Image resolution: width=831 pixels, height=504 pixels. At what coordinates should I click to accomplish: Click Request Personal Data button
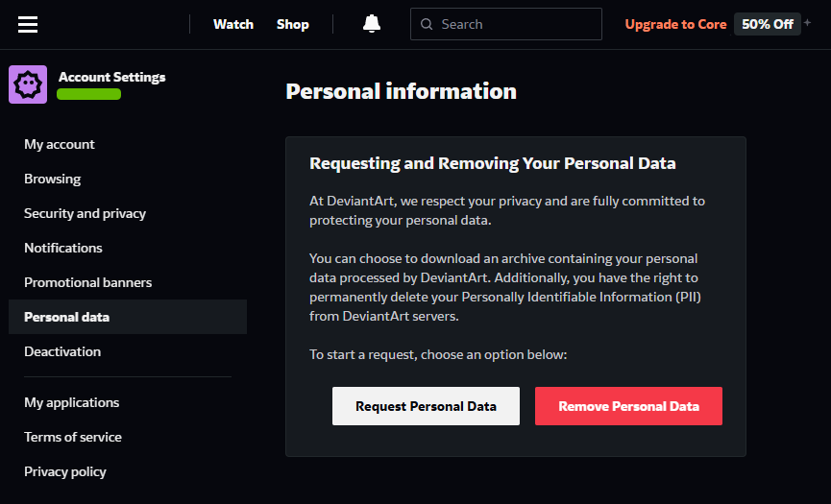coord(427,406)
